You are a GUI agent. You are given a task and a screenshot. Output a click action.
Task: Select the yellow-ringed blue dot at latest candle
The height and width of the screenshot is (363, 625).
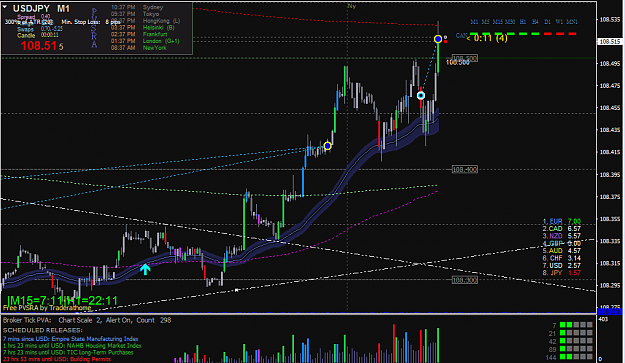pyautogui.click(x=438, y=39)
